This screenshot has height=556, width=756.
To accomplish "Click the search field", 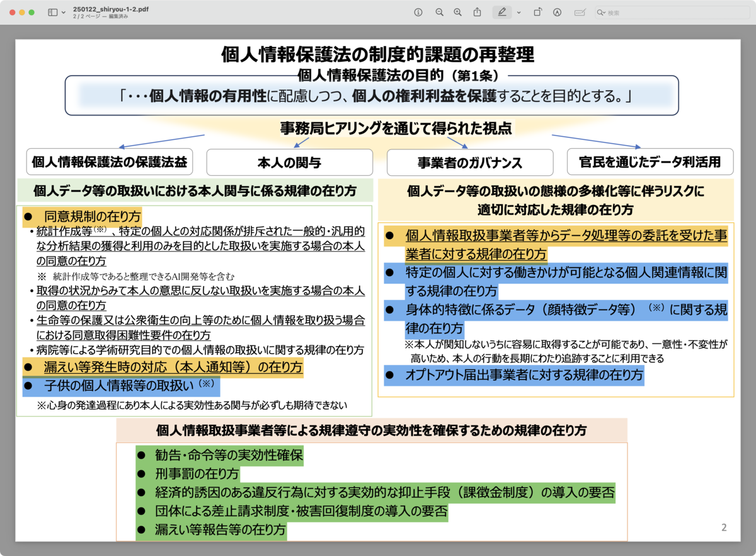I will (x=672, y=13).
